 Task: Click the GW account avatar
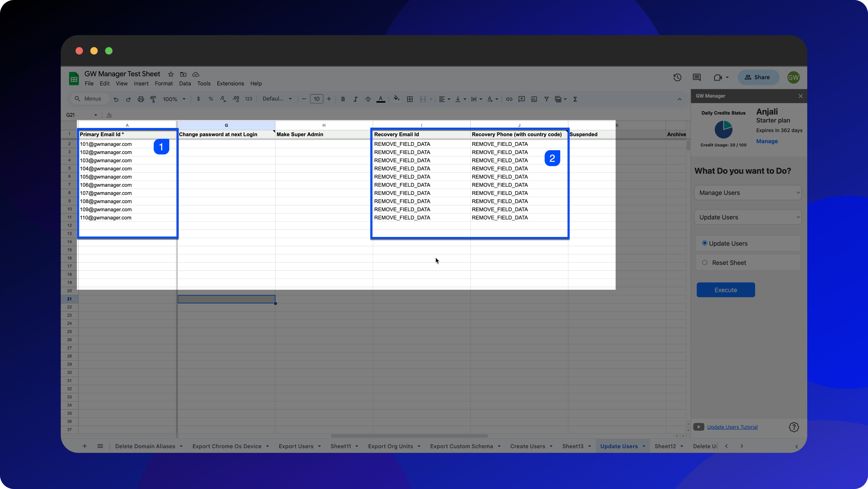(793, 77)
